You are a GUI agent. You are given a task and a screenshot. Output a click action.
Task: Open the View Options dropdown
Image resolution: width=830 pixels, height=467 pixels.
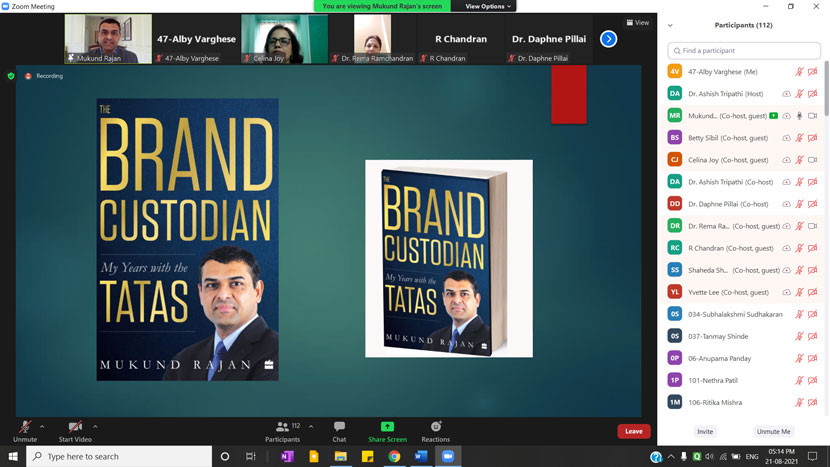coord(488,6)
